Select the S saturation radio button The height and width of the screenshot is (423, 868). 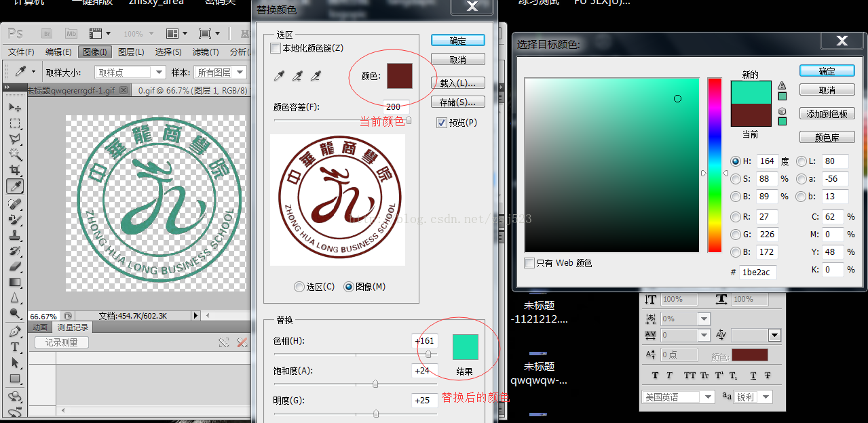coord(736,179)
